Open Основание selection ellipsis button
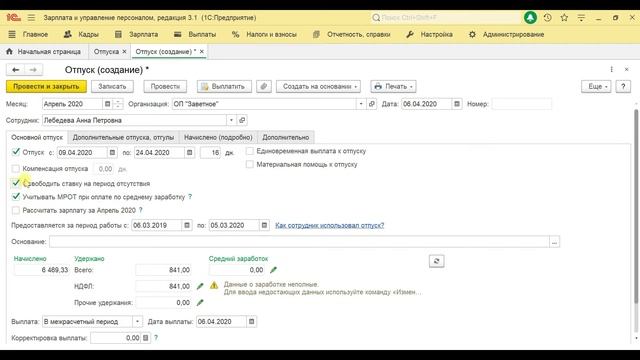Viewport: 640px width, 360px height. pos(554,242)
